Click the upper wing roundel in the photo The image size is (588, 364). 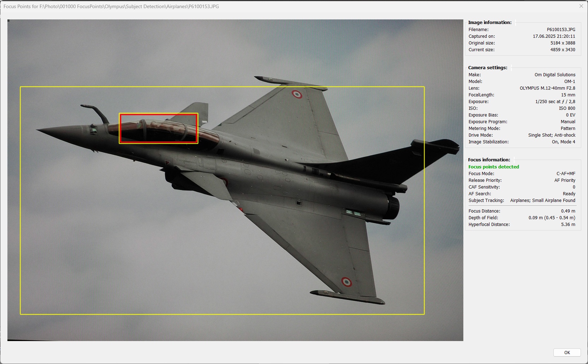coord(297,94)
